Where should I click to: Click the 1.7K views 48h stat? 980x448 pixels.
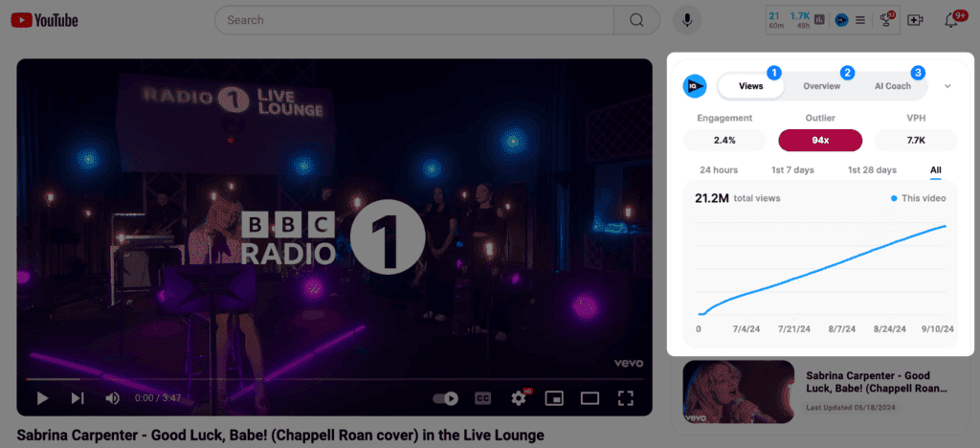[800, 20]
